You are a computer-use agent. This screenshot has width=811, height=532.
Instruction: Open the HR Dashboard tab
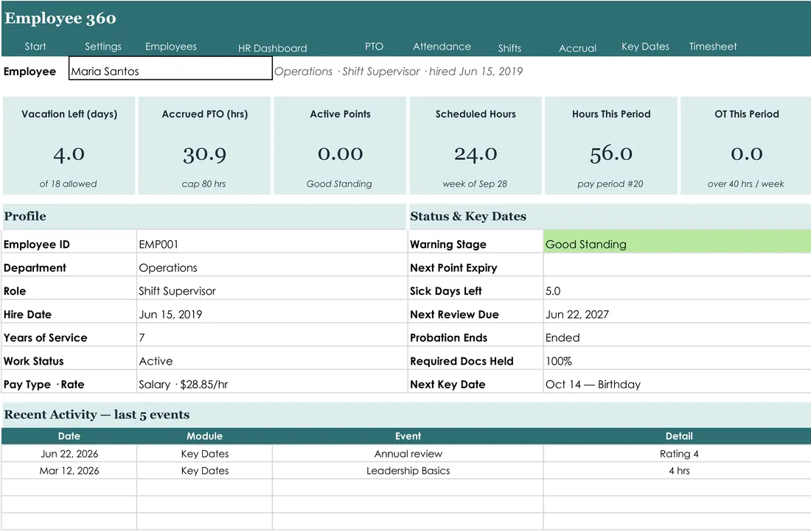tap(273, 48)
